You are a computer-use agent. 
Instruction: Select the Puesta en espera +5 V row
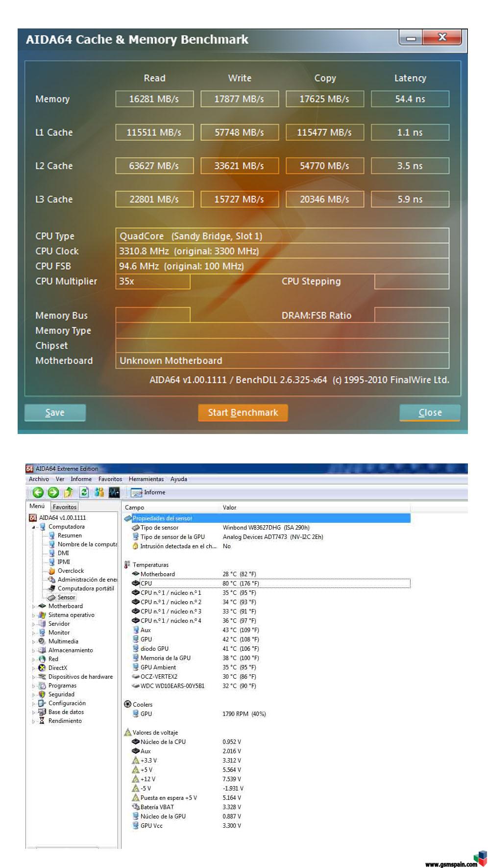click(267, 798)
